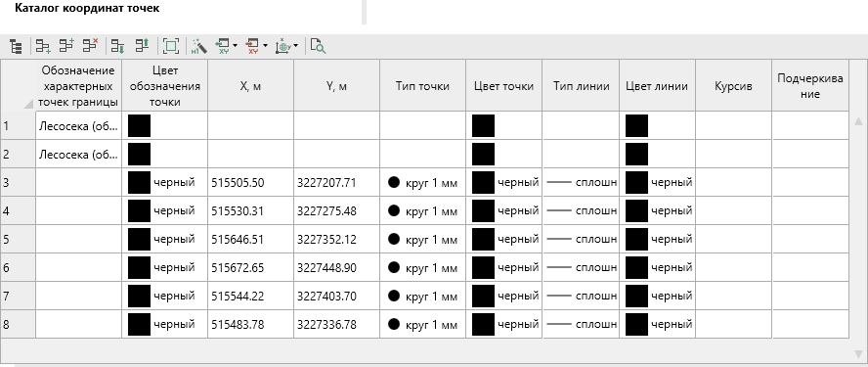Select Y value 3227336.78
Screen dimensions: 868x367
[326, 324]
